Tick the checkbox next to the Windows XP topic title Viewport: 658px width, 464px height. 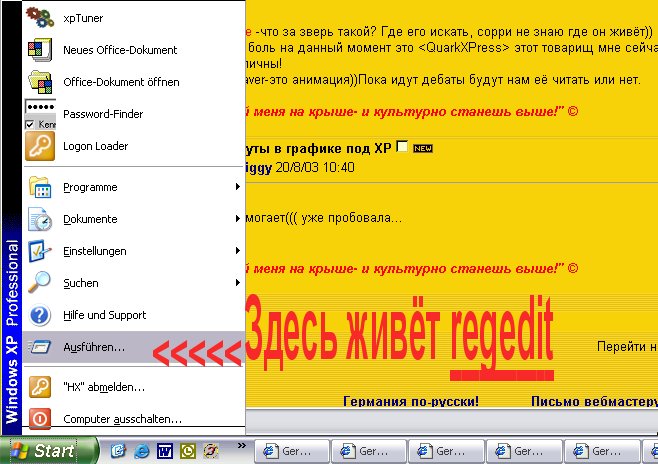coord(402,147)
